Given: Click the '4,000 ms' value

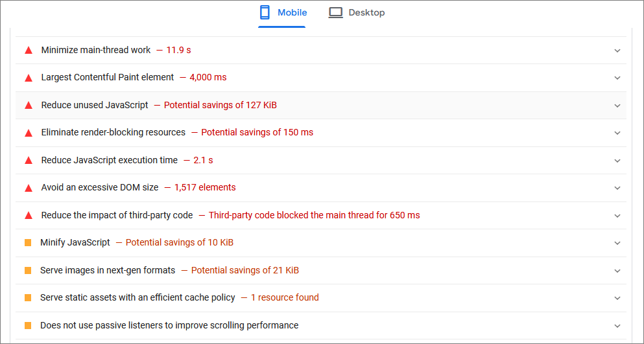Looking at the screenshot, I should (x=208, y=77).
